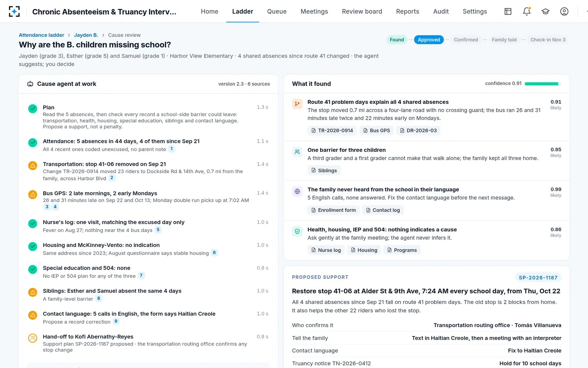Click the green check icon beside the Plan step
The width and height of the screenshot is (588, 368).
pos(33,109)
